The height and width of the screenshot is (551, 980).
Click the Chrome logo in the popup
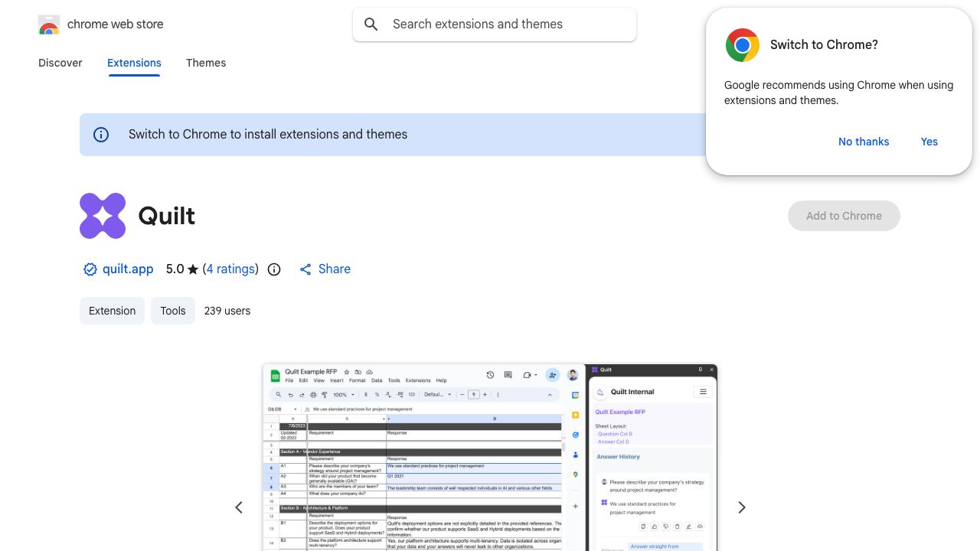(743, 45)
